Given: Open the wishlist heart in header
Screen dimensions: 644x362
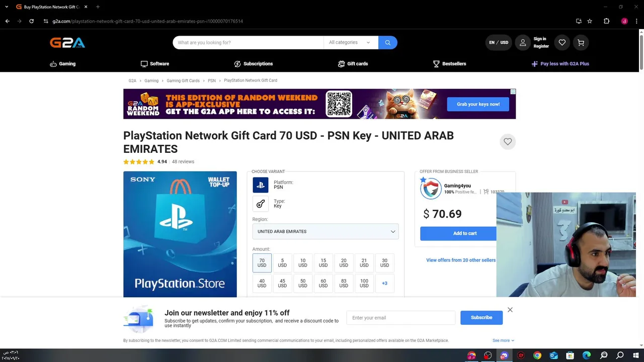Looking at the screenshot, I should [x=562, y=43].
